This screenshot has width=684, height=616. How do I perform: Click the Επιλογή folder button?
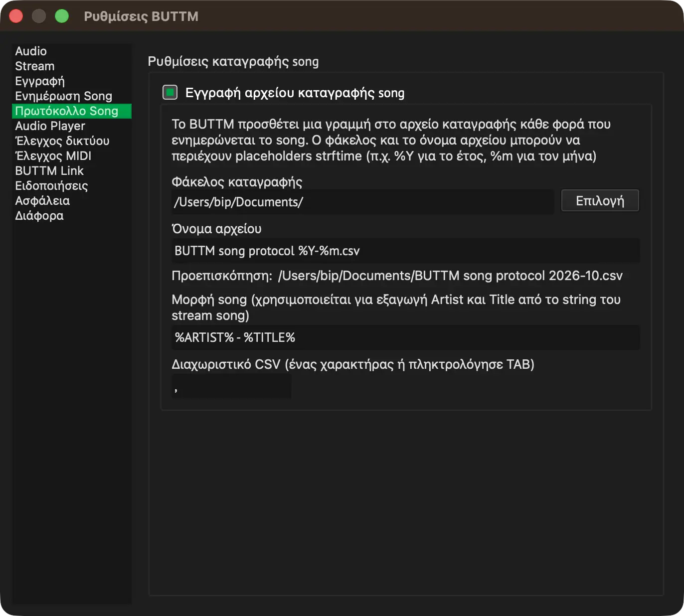(x=600, y=201)
